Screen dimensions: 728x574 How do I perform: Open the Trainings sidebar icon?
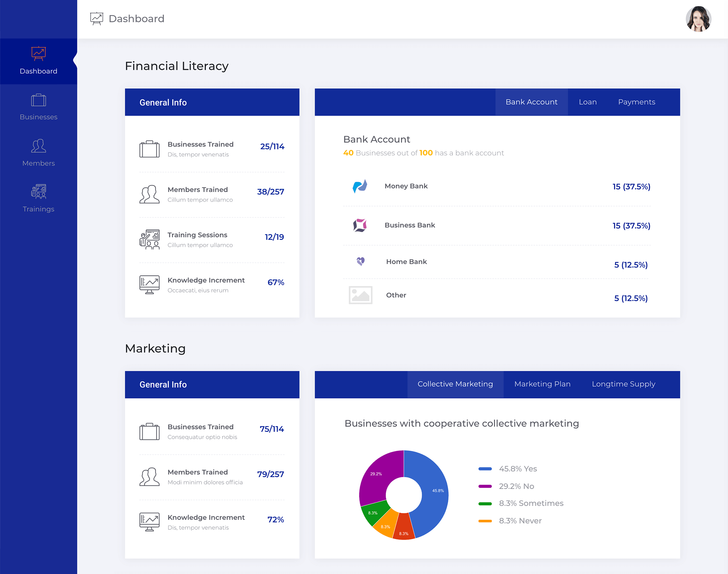[x=38, y=192]
